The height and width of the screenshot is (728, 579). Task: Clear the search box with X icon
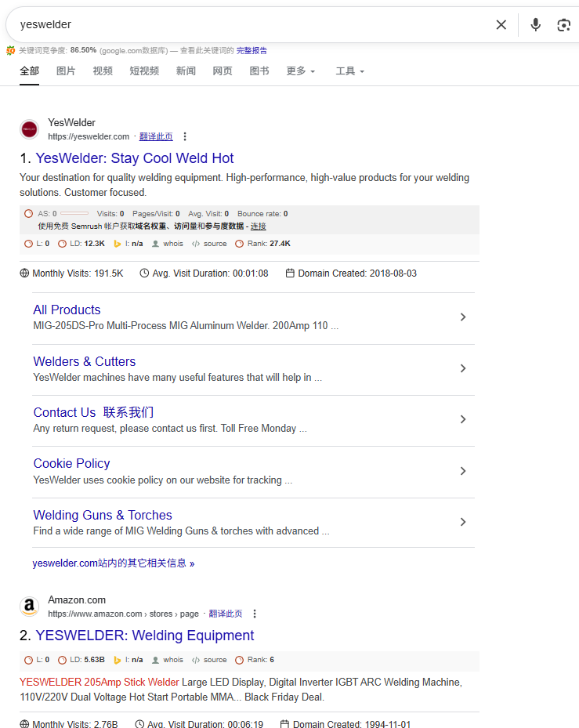[501, 25]
